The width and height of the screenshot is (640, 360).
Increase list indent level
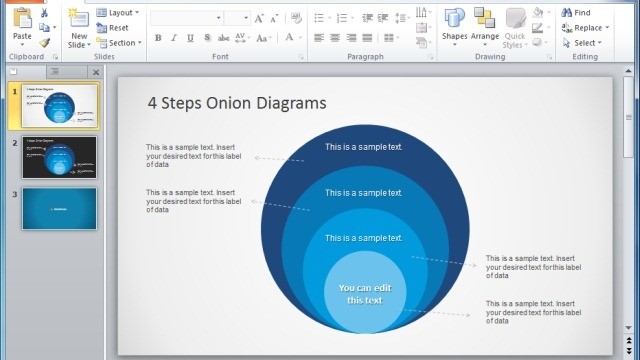[x=383, y=18]
